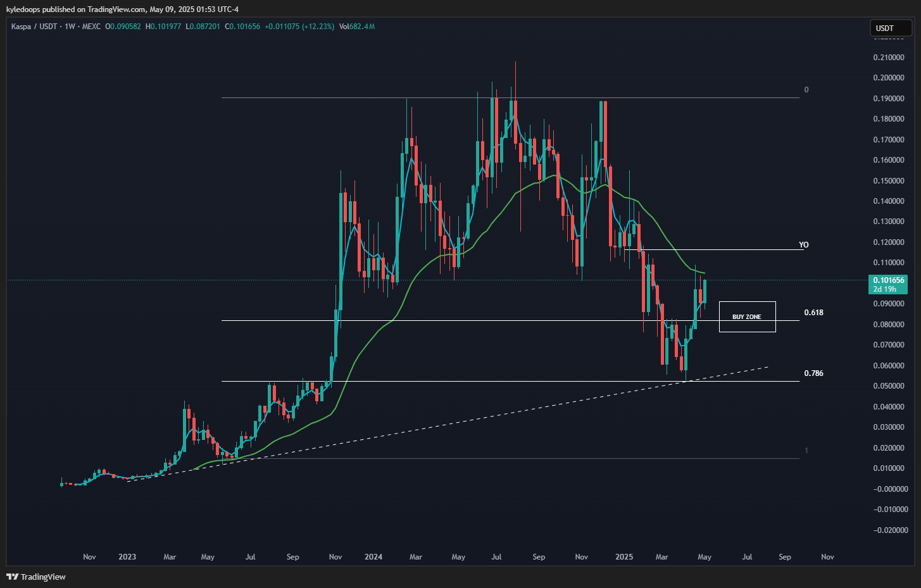
Task: Click the Vol 682.4M readout
Action: tap(357, 27)
